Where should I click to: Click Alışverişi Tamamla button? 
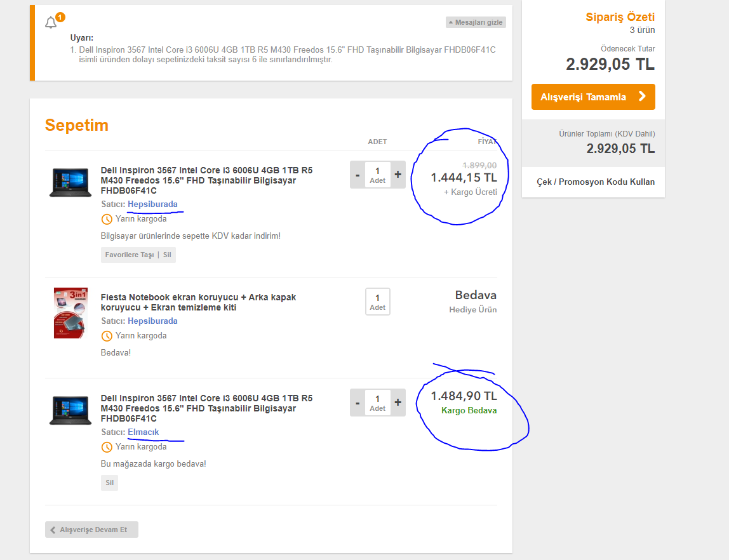(x=593, y=97)
